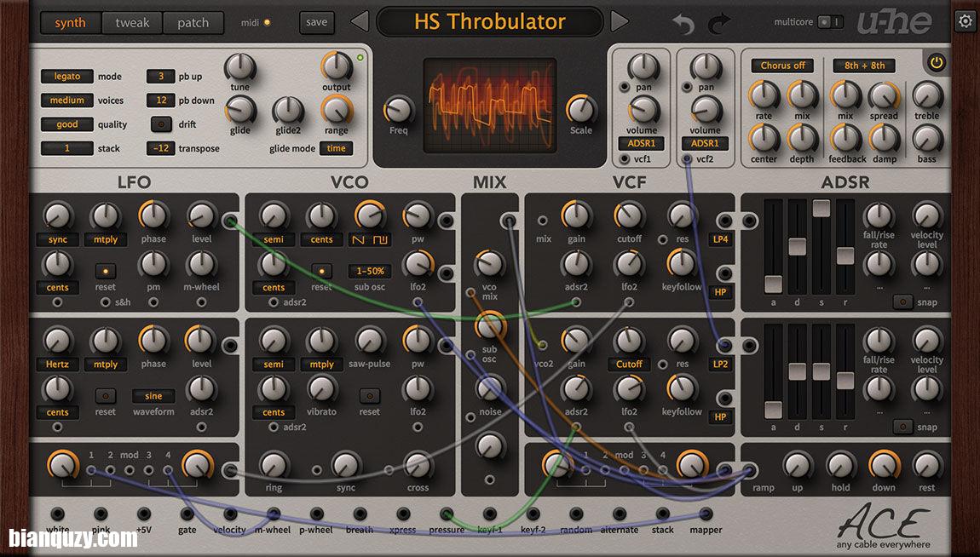Click the pressure source socket
The height and width of the screenshot is (557, 980).
447,514
